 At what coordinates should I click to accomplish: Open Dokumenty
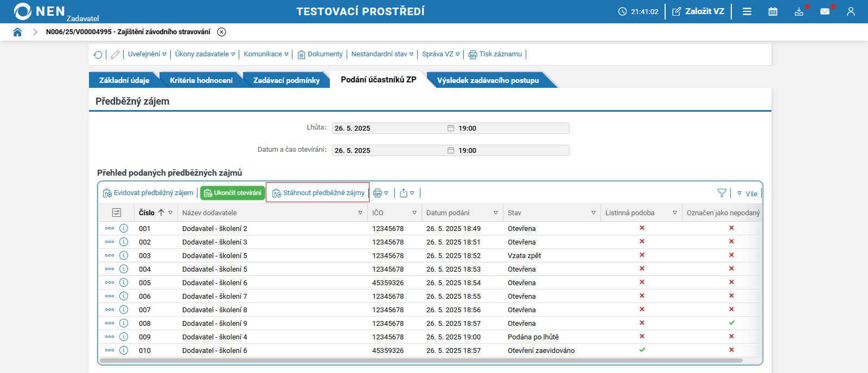click(320, 54)
